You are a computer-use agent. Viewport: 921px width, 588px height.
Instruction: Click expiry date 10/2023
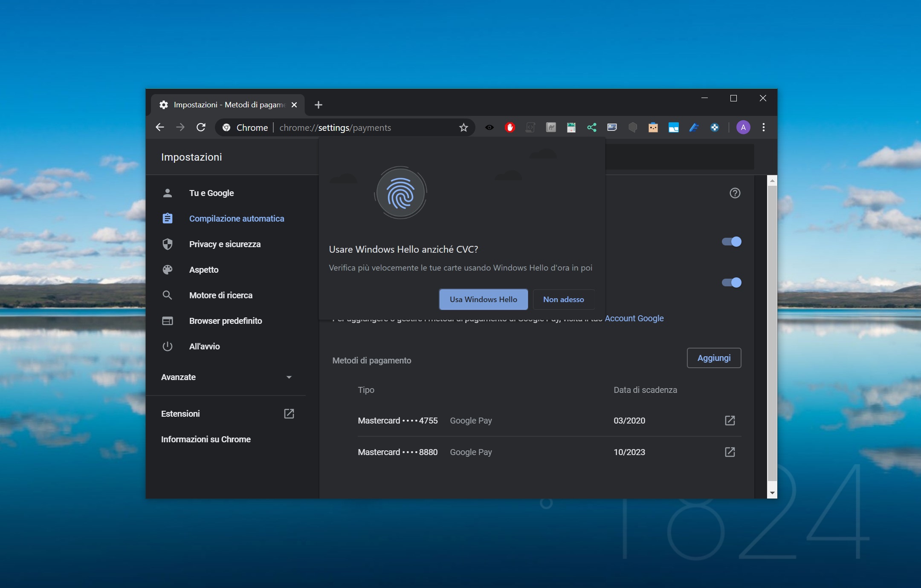point(629,452)
